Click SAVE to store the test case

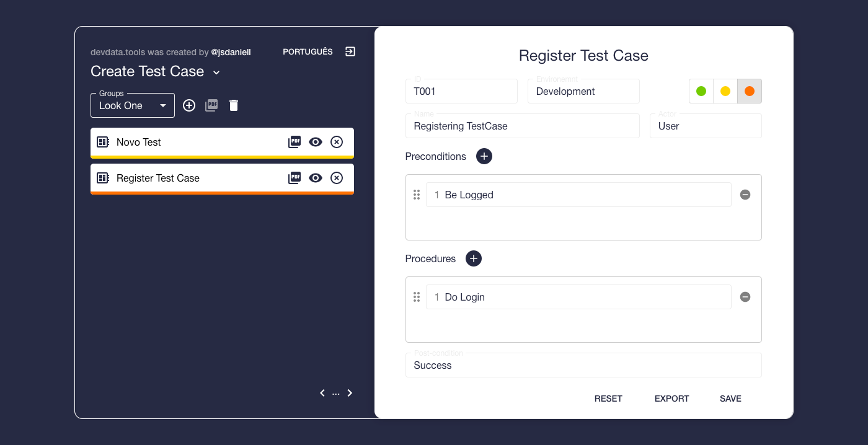[x=730, y=399]
